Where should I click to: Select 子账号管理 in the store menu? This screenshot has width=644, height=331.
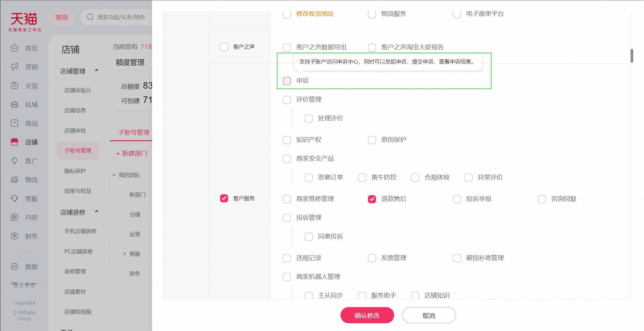tap(78, 150)
